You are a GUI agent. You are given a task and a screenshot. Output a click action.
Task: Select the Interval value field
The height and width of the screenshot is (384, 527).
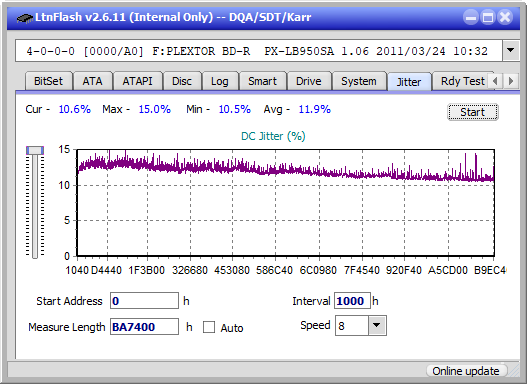352,301
